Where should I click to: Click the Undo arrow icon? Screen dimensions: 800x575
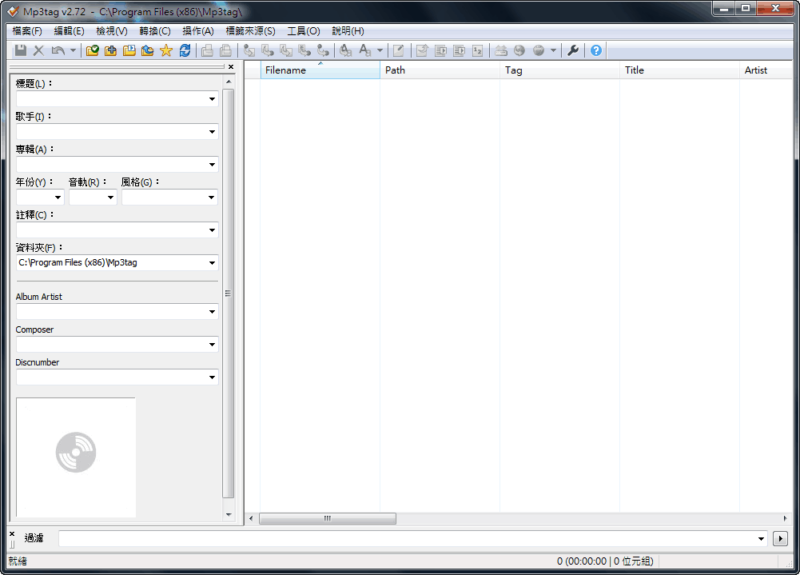[58, 51]
